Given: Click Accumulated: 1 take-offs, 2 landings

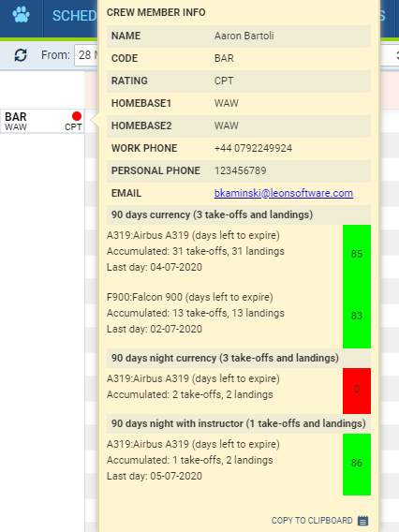Looking at the screenshot, I should click(189, 460).
